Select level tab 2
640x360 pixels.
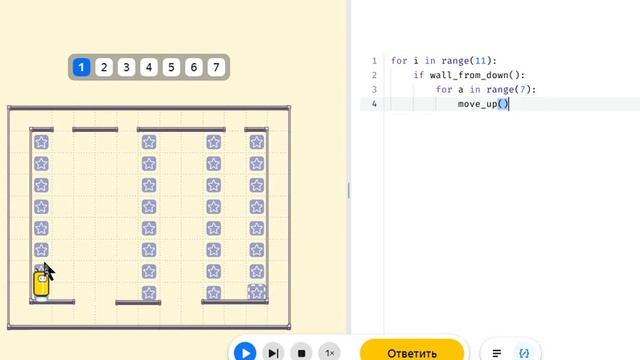click(104, 67)
